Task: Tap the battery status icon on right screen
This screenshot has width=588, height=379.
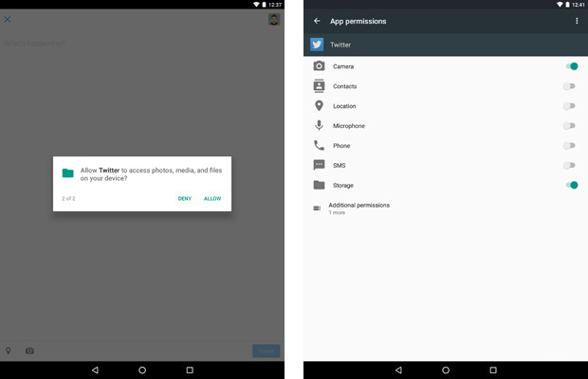Action: pyautogui.click(x=568, y=5)
